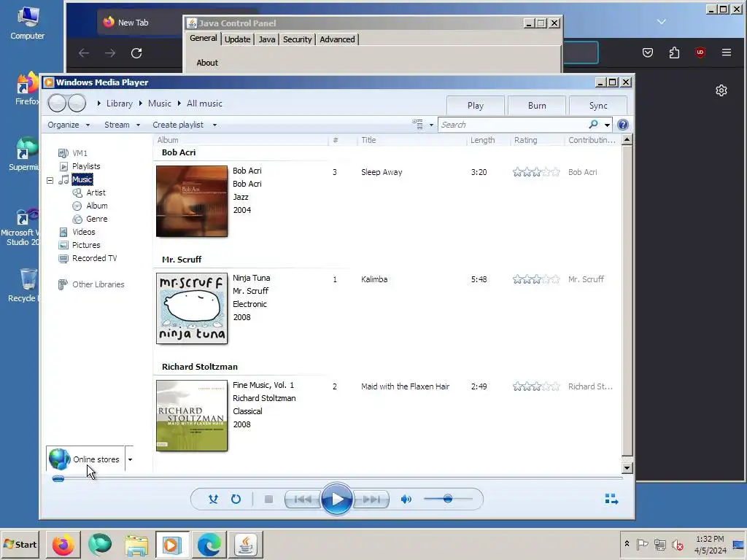Click the Forward navigation button
Screen dimensions: 747x560
[x=77, y=104]
